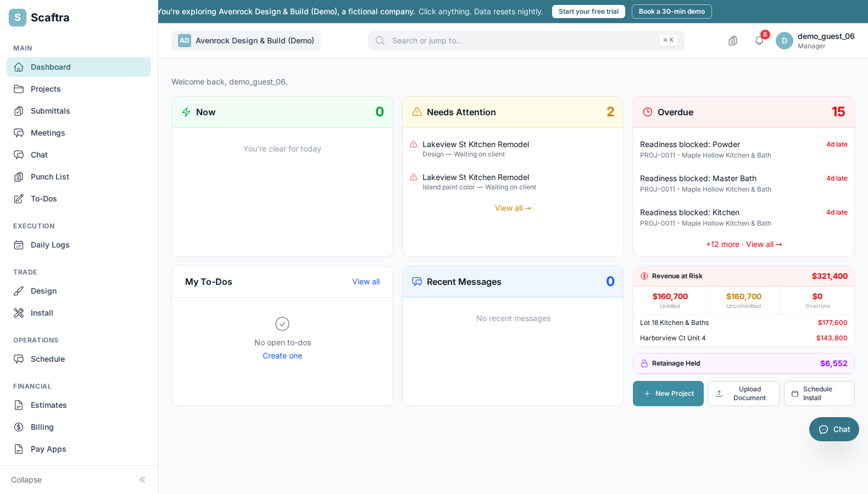Click the Punch List clipboard icon
The image size is (868, 494).
[19, 177]
